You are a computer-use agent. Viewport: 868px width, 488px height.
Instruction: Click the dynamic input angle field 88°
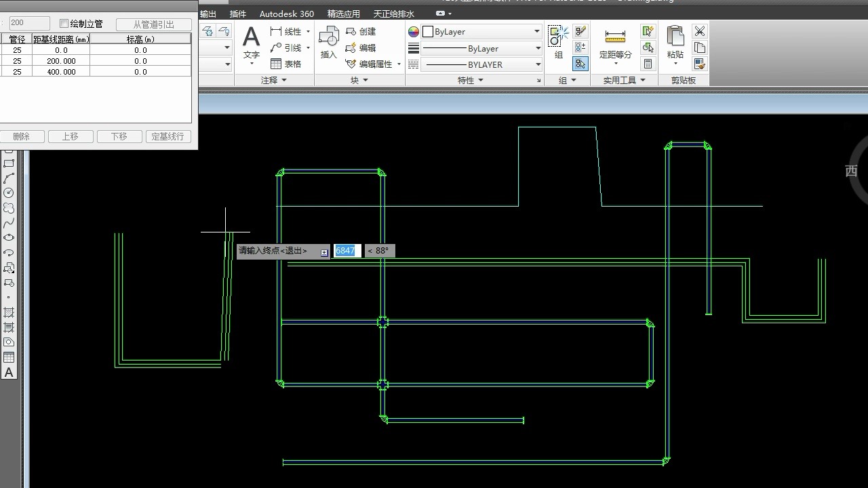[380, 251]
